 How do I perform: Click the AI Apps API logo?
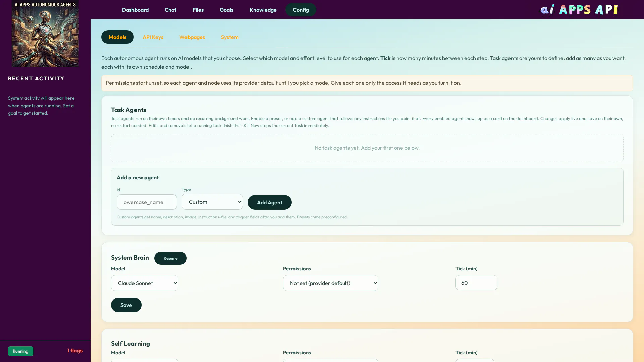(x=579, y=9)
